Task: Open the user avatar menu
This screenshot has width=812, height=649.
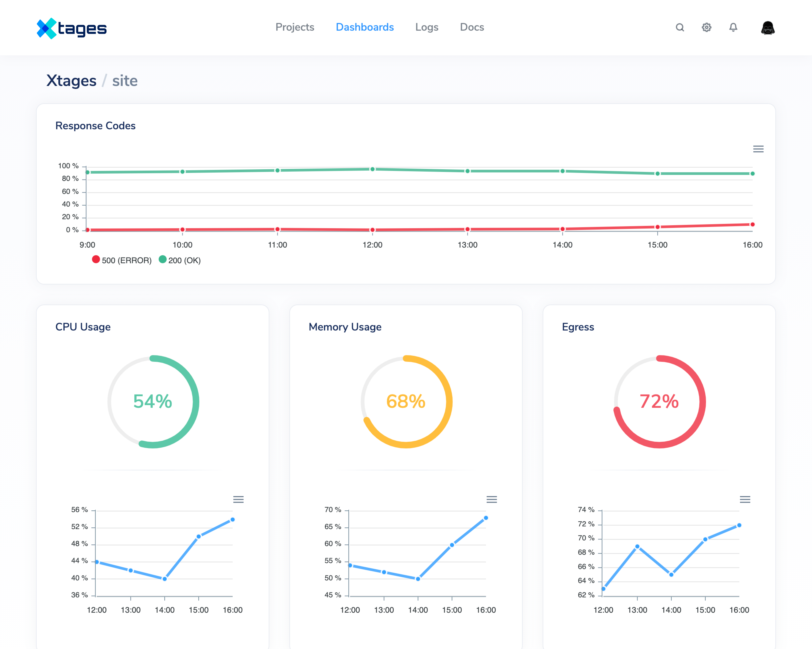Action: [x=767, y=28]
